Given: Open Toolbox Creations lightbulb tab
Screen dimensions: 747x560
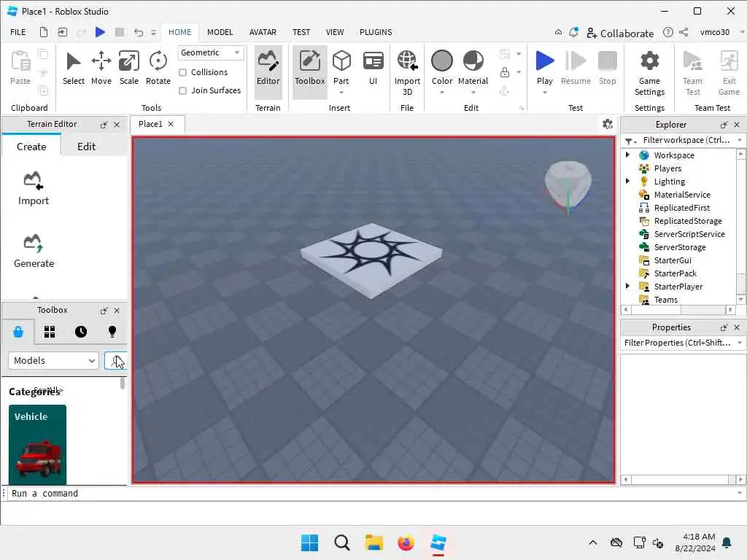Looking at the screenshot, I should (x=112, y=332).
